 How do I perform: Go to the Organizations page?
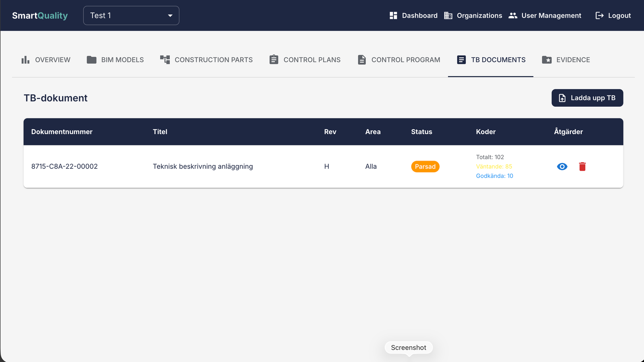473,15
